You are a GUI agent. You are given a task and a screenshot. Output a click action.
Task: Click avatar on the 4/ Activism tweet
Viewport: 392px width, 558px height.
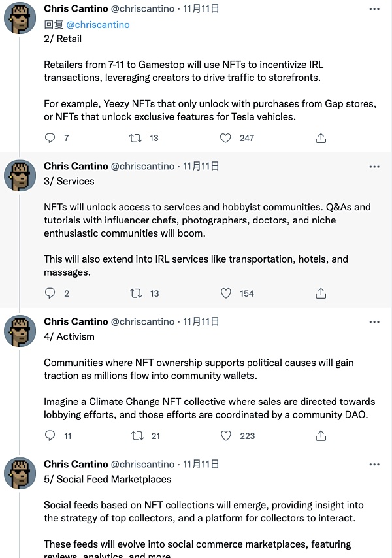[x=20, y=331]
